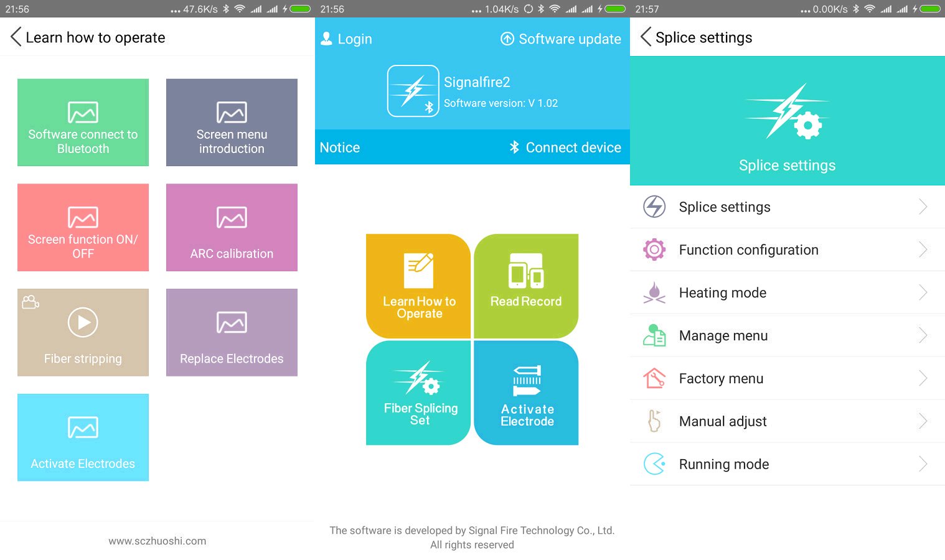Open the www.sczhuoshi.com website link

click(x=157, y=541)
